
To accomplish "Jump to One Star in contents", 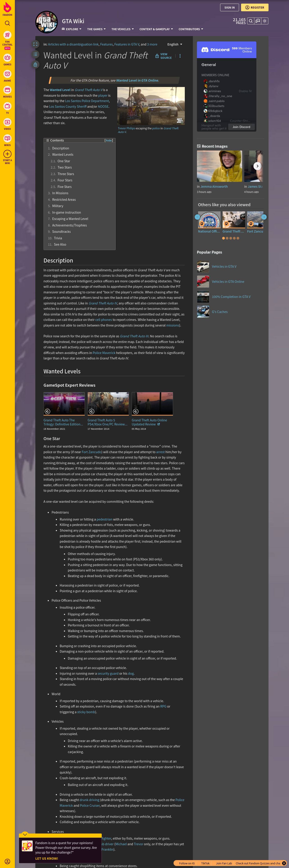I will tap(64, 161).
